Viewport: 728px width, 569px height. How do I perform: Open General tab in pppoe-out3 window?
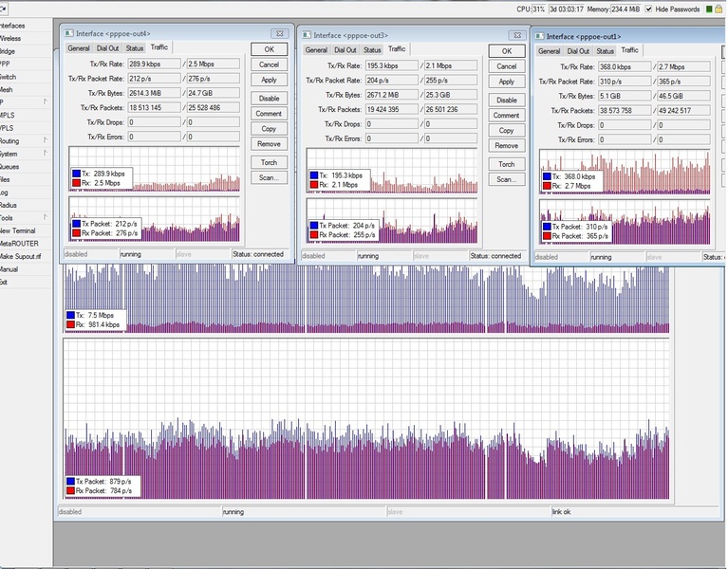click(x=316, y=50)
